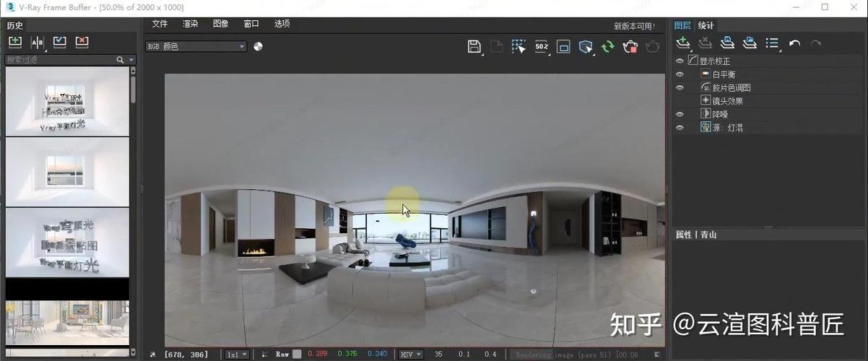Delete history image with red X icon
The width and height of the screenshot is (868, 361).
pos(82,43)
